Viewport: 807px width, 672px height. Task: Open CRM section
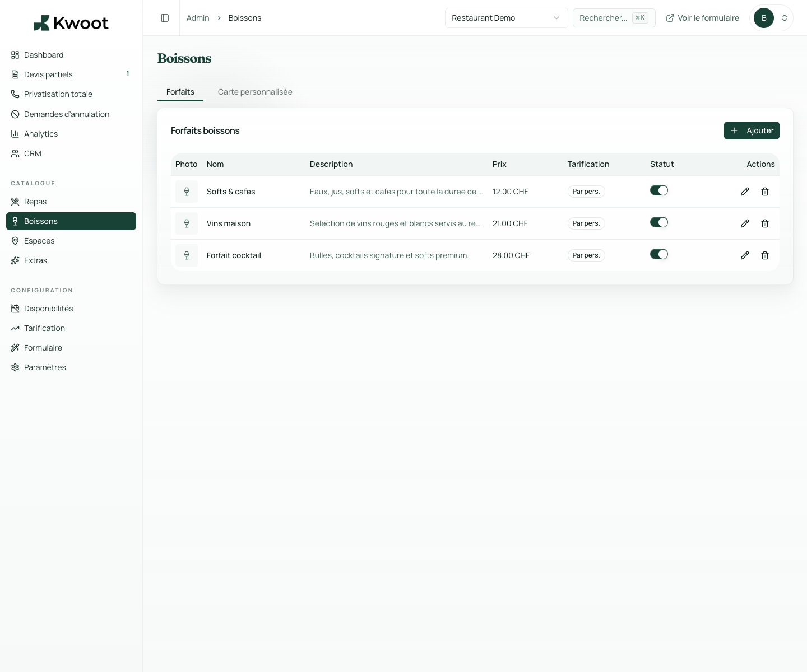(71, 153)
